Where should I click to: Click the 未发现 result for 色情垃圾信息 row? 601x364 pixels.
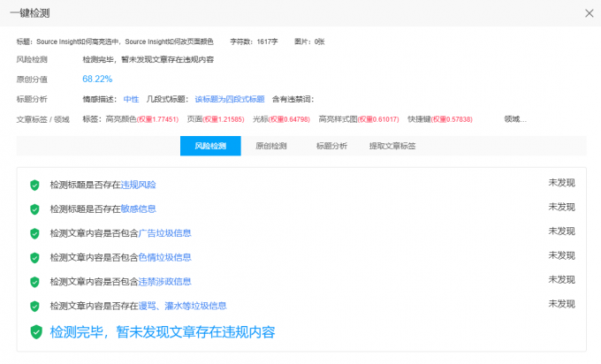(561, 255)
